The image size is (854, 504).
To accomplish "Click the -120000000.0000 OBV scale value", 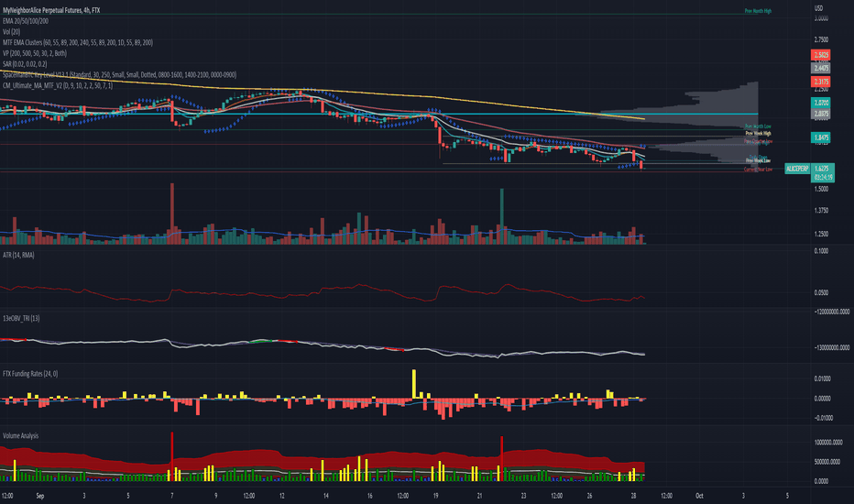I will 832,312.
